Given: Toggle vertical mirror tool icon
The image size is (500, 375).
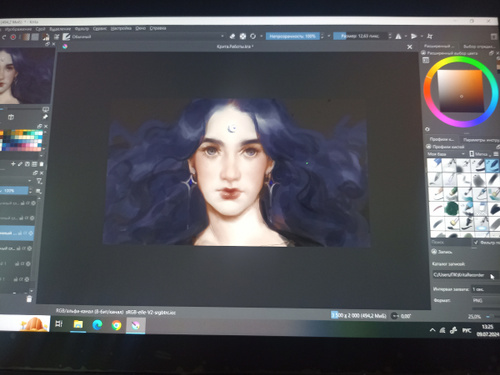Looking at the screenshot, I should click(414, 36).
